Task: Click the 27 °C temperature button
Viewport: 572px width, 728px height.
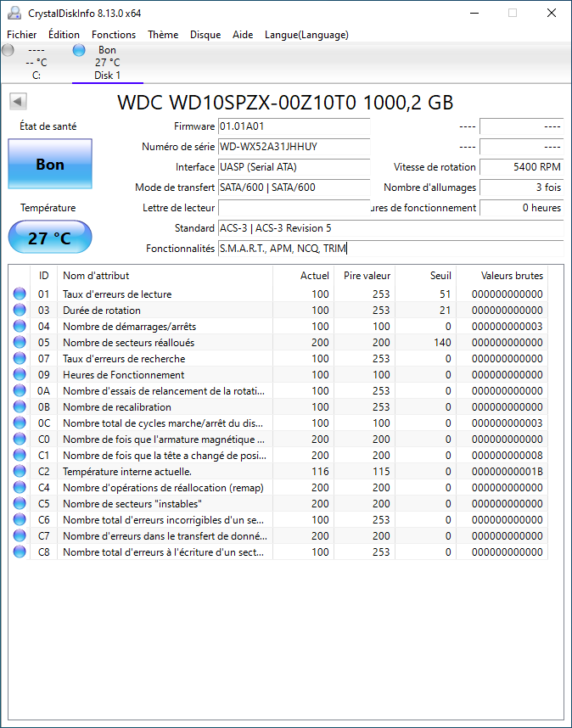Action: click(x=50, y=238)
